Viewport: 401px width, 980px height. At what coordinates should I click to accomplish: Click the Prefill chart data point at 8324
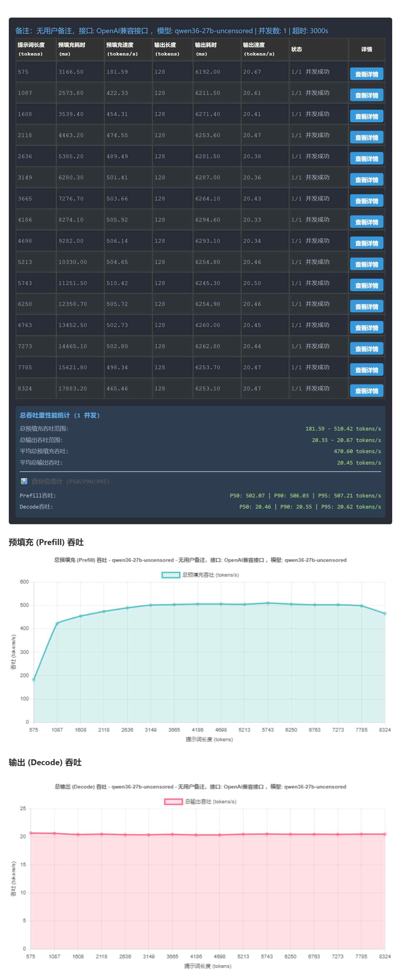(x=385, y=614)
